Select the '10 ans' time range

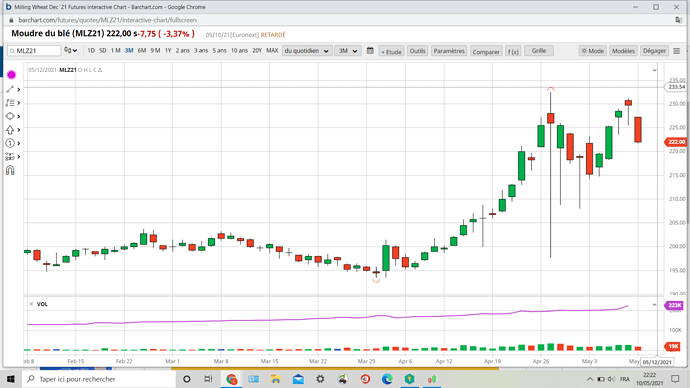click(x=239, y=51)
